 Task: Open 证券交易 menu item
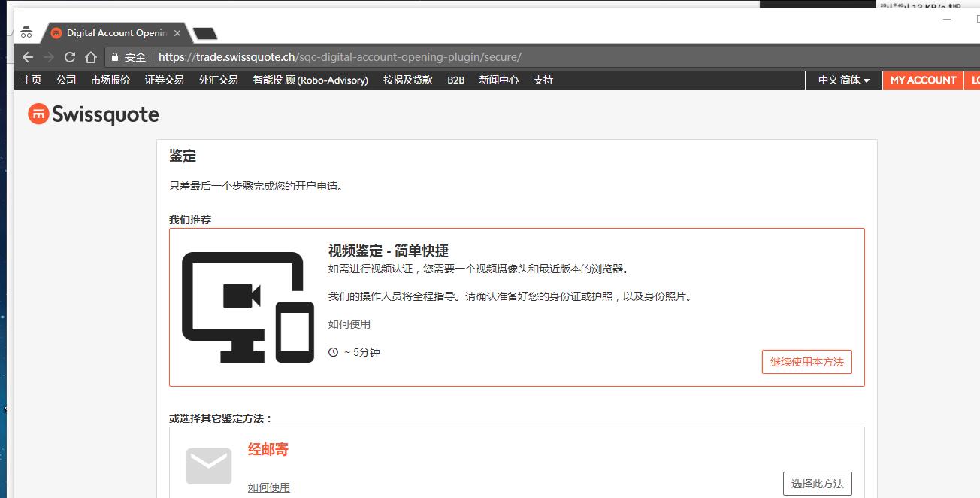click(165, 80)
